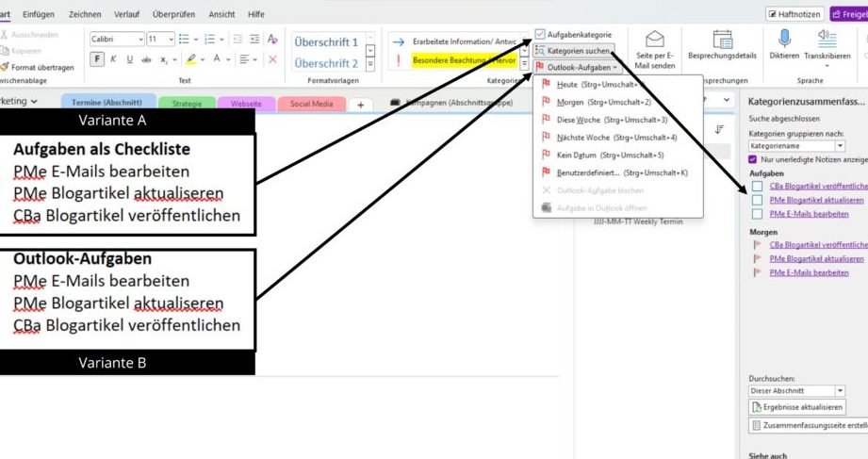This screenshot has width=868, height=459.
Task: Open the font color dropdown arrow
Action: [x=228, y=59]
